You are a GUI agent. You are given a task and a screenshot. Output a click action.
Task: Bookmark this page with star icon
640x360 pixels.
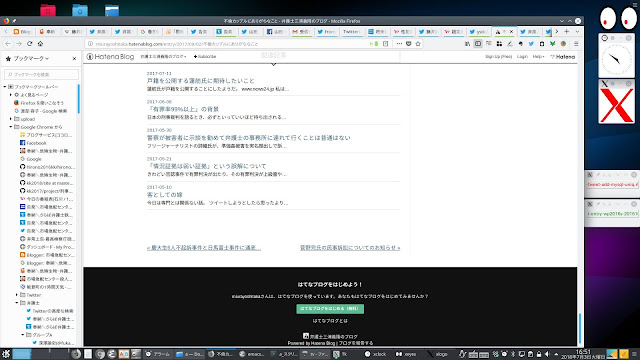(418, 44)
